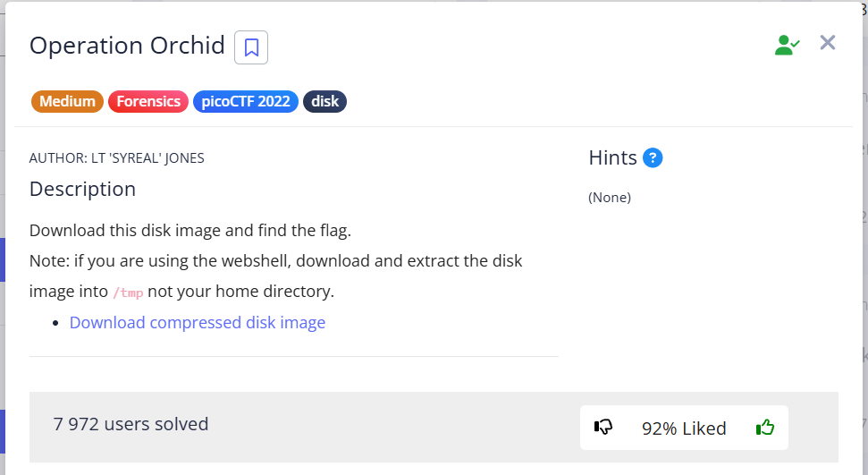Filter by the Forensics category tag
This screenshot has width=868, height=475.
tap(148, 101)
